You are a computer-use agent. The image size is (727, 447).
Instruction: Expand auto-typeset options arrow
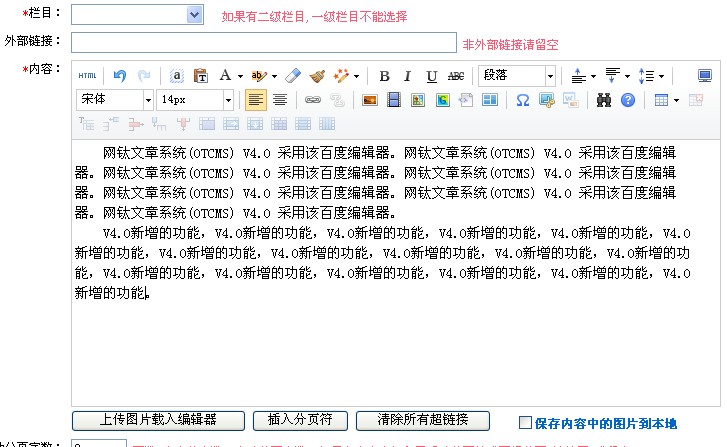click(356, 77)
